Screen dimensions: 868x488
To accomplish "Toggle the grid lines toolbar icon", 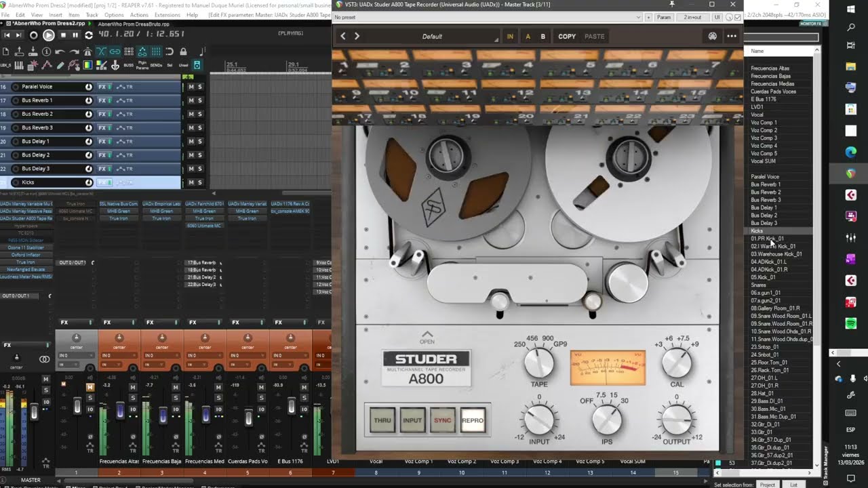I will coord(156,52).
